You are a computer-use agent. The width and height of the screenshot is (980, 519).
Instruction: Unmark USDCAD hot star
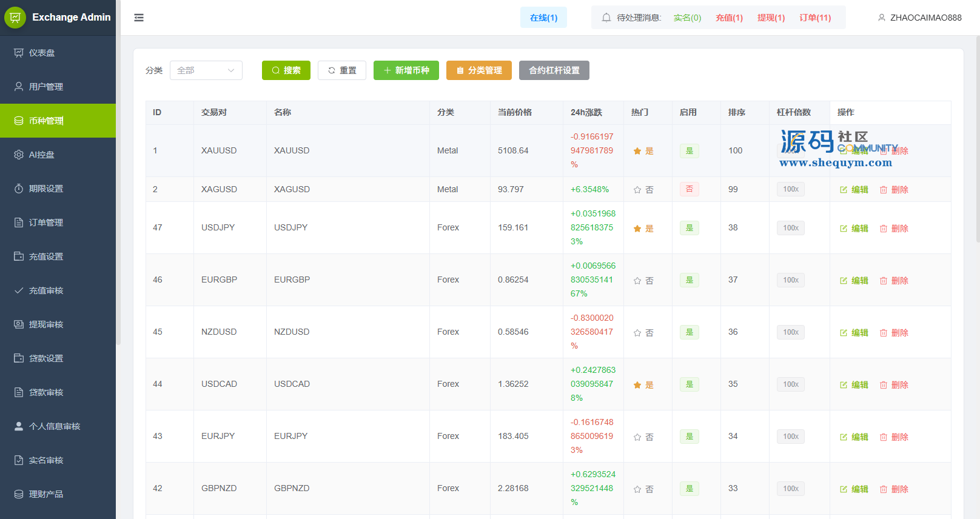pos(637,385)
